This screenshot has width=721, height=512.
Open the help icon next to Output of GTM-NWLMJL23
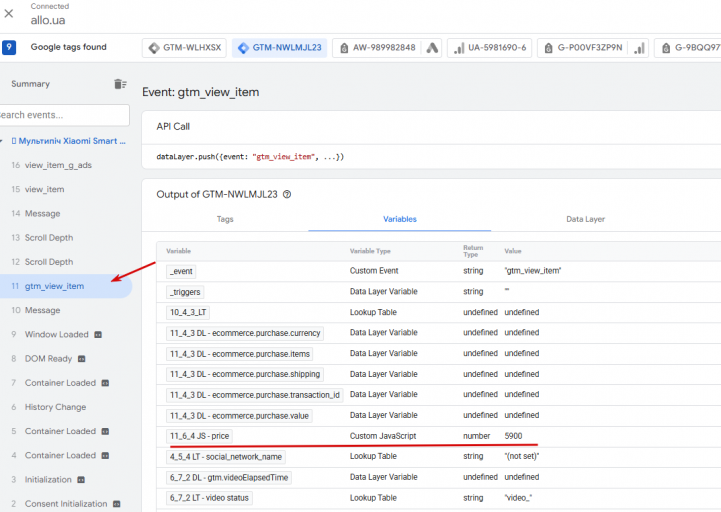[287, 194]
